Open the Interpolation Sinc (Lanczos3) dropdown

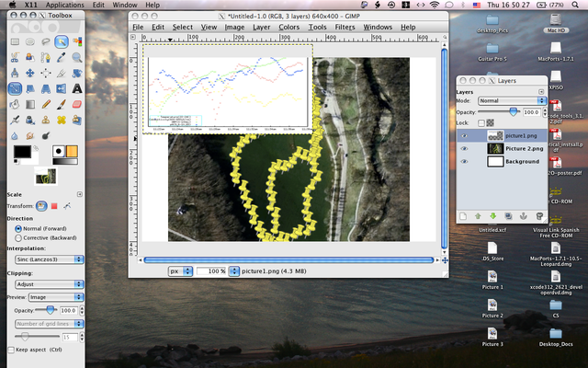tap(49, 259)
